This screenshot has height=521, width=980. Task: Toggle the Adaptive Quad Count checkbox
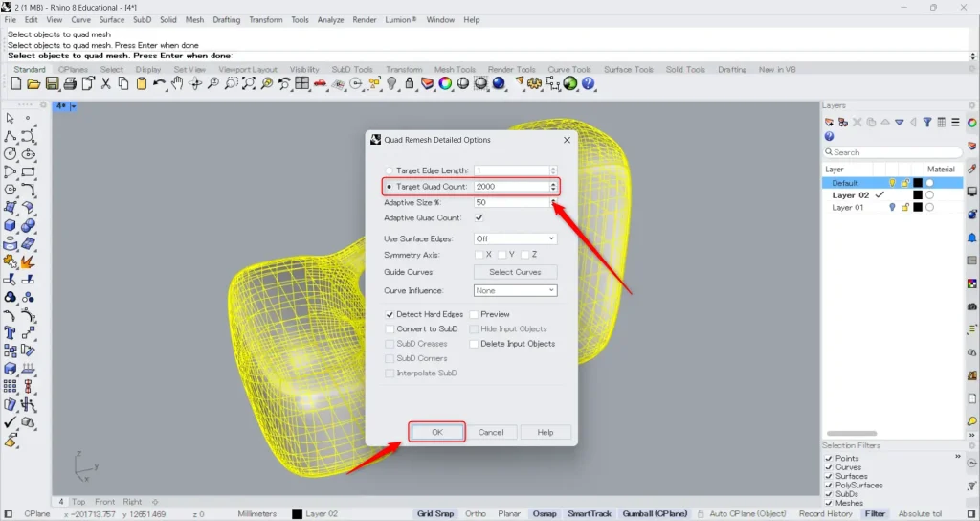point(479,217)
